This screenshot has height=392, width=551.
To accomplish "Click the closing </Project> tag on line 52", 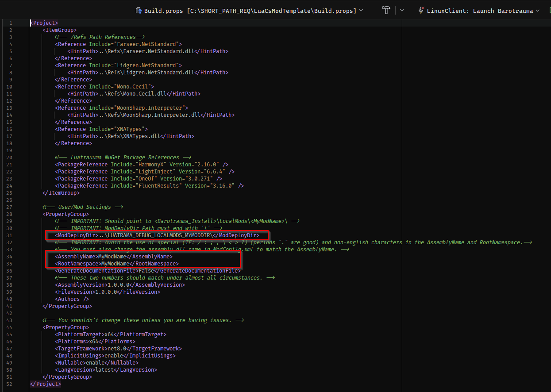I will pos(45,384).
